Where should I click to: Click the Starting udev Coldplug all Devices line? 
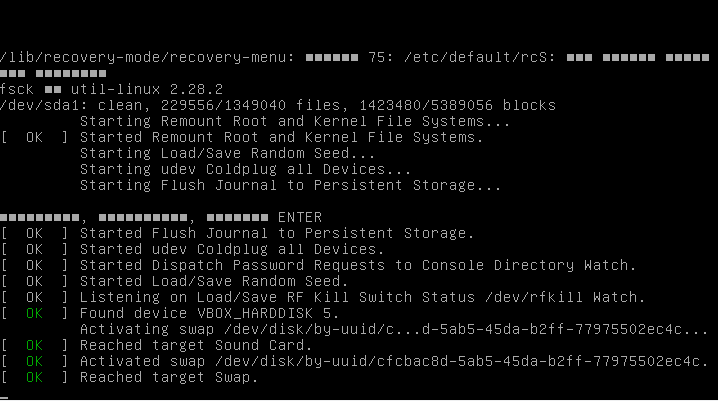click(246, 169)
